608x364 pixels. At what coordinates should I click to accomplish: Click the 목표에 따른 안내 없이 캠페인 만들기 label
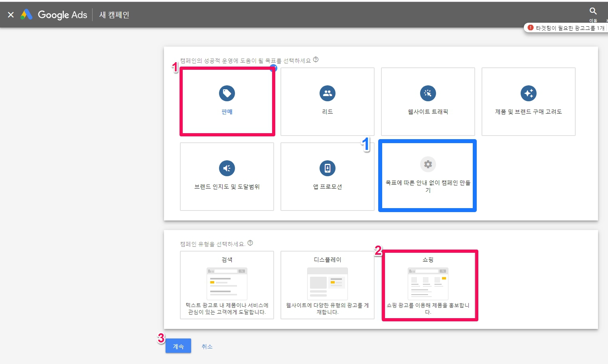[428, 186]
